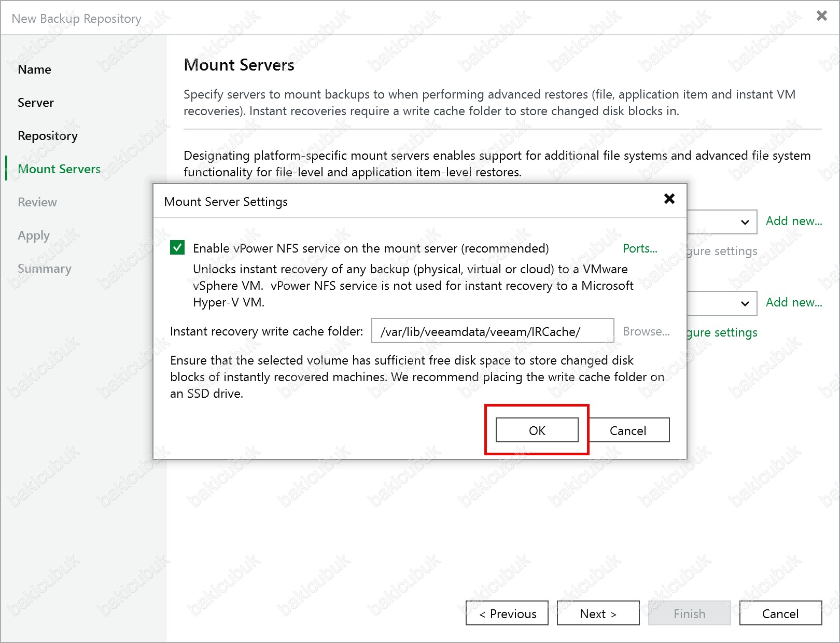840x643 pixels.
Task: Go to the Repository wizard step
Action: point(48,136)
